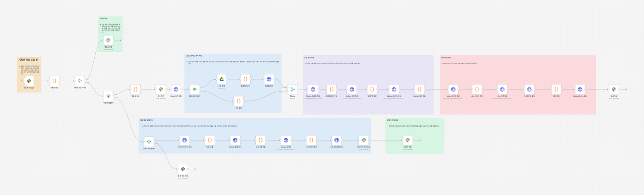Select the 셀 데이터 준비 code node

(245, 79)
